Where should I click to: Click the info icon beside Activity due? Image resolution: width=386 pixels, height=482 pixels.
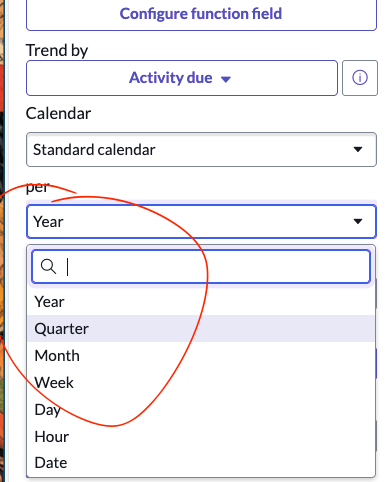[360, 78]
